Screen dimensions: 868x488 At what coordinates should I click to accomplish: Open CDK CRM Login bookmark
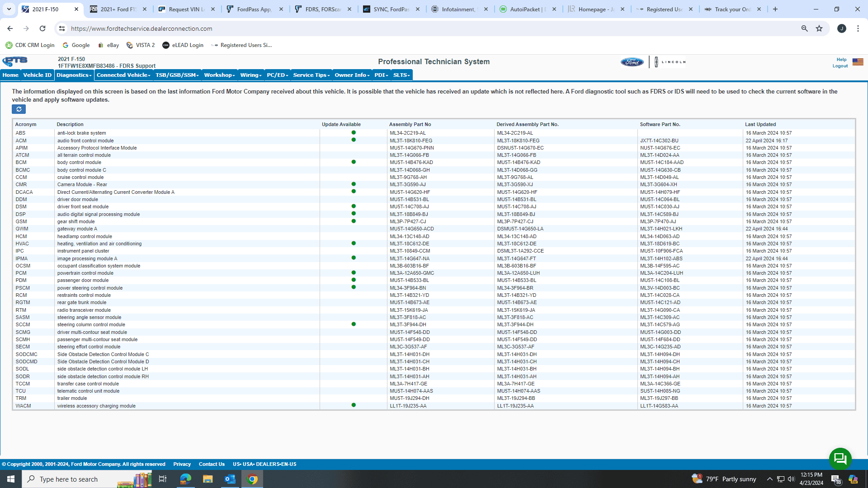(30, 45)
